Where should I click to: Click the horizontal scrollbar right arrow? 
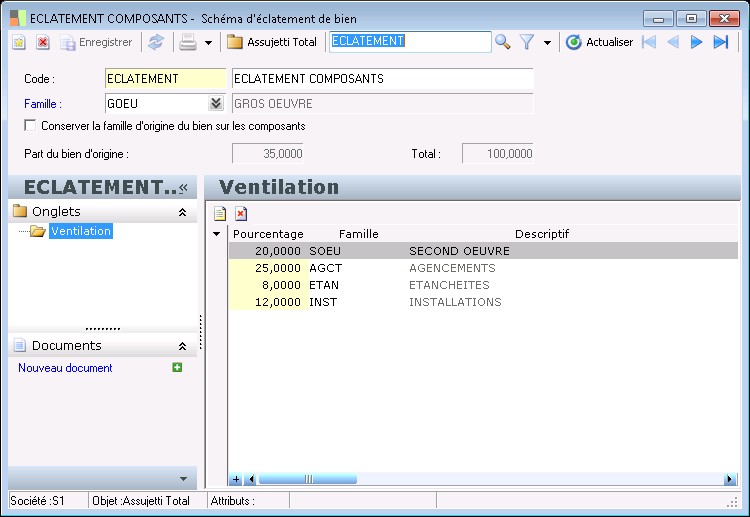(730, 479)
